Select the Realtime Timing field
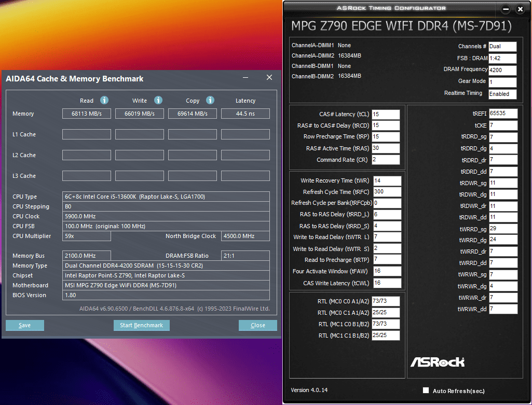This screenshot has height=405, width=532. [x=502, y=94]
